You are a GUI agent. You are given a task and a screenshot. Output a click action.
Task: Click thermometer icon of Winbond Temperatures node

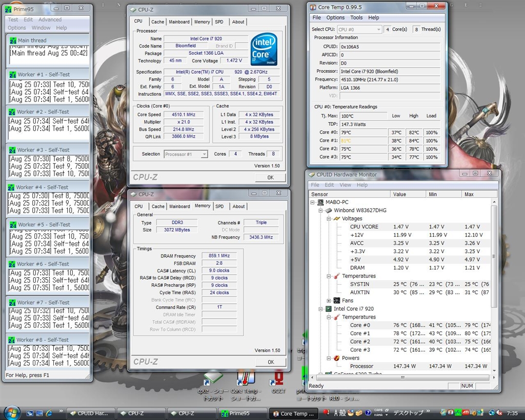[x=337, y=276]
